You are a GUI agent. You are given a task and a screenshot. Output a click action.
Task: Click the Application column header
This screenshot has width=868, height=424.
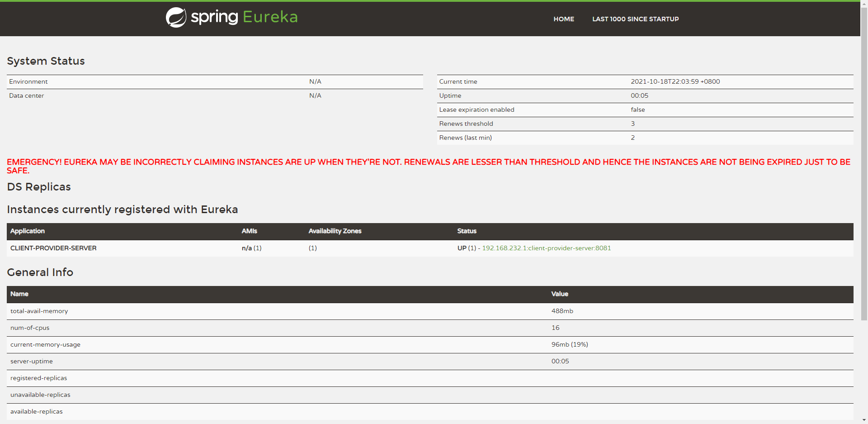pyautogui.click(x=28, y=231)
